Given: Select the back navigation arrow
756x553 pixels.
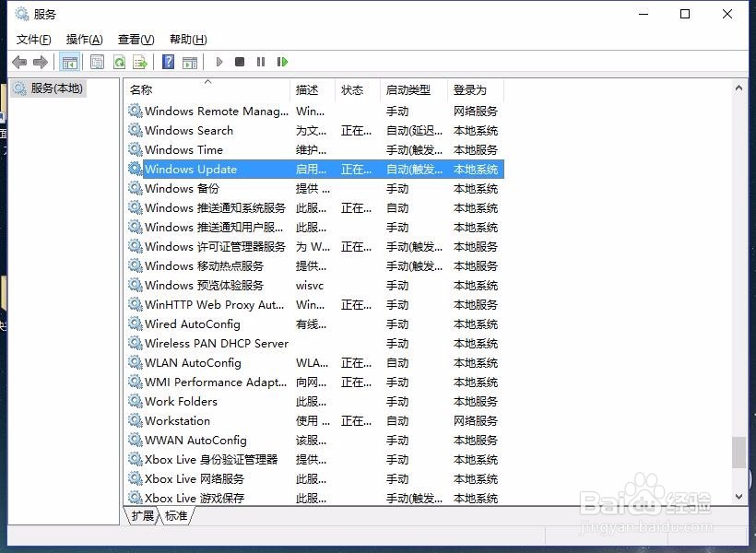Looking at the screenshot, I should click(x=19, y=62).
